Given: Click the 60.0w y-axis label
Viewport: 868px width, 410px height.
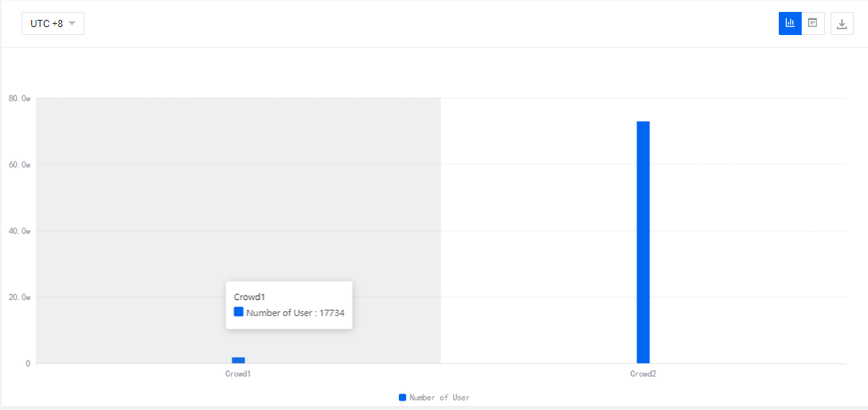Looking at the screenshot, I should pos(20,165).
